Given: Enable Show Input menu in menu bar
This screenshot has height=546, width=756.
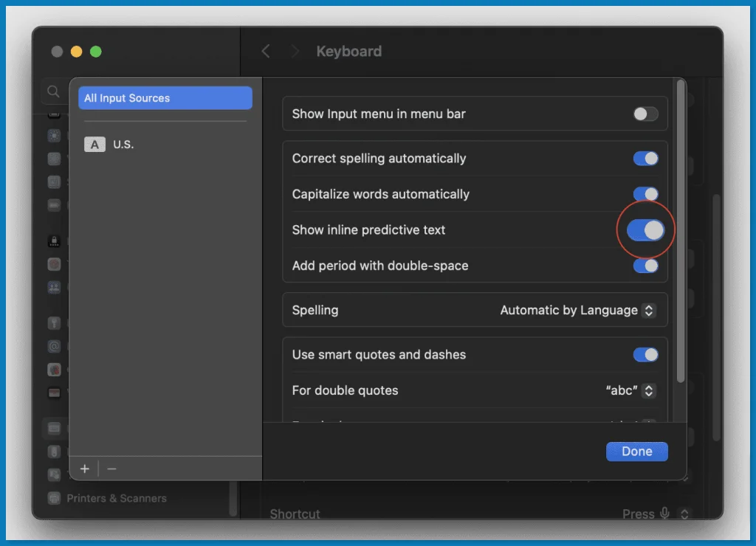Looking at the screenshot, I should pos(645,114).
